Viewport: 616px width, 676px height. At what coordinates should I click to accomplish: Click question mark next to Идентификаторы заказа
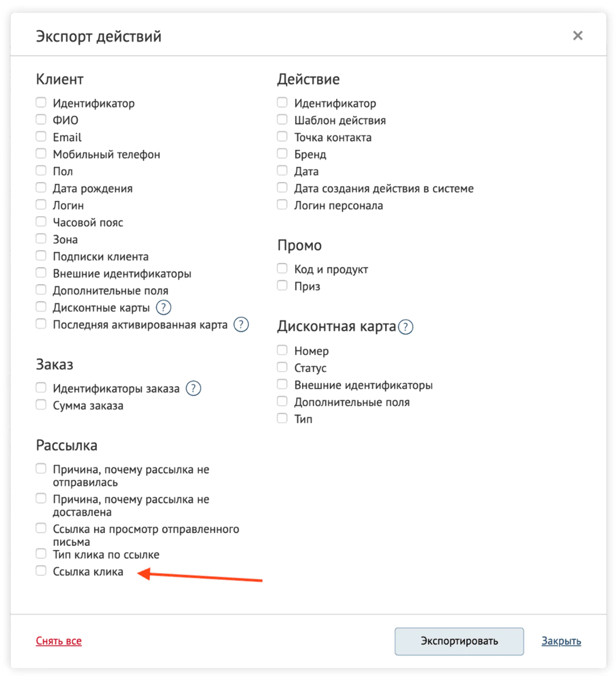pos(193,388)
